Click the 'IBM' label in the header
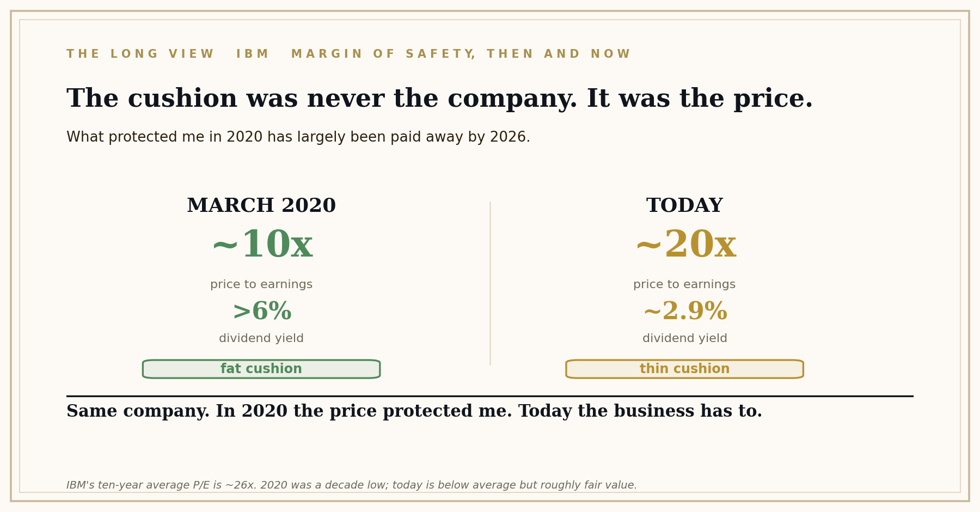Image resolution: width=980 pixels, height=512 pixels. point(252,54)
